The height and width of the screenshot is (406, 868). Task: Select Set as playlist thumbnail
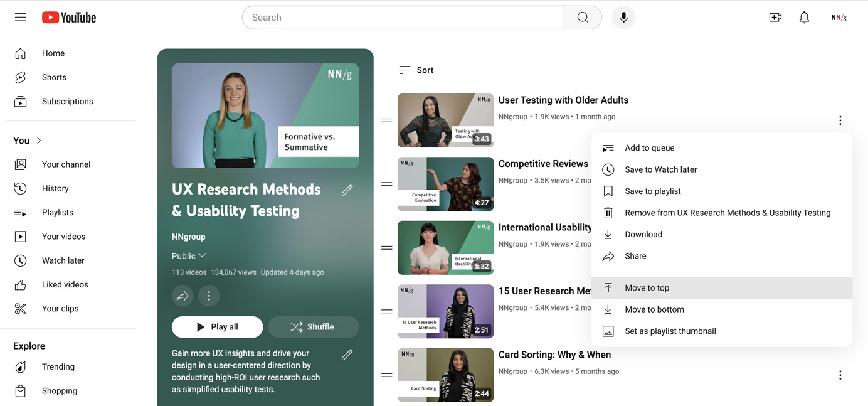[670, 331]
